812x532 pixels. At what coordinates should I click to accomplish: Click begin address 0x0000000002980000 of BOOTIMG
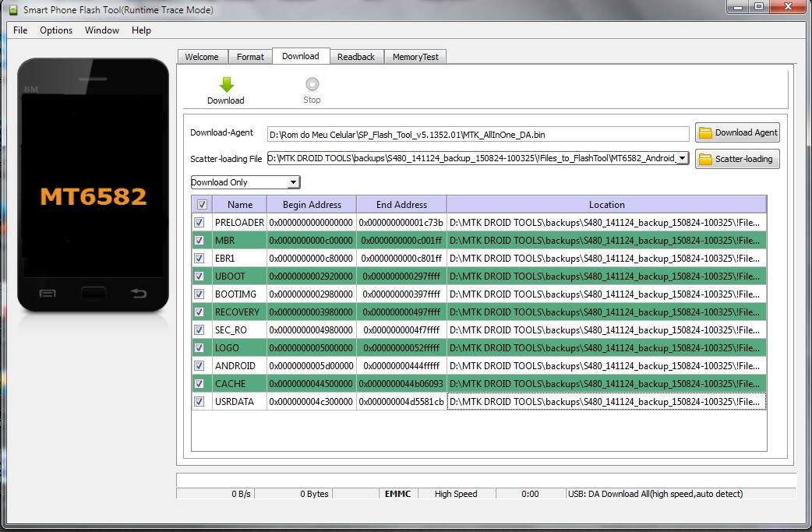pyautogui.click(x=311, y=294)
